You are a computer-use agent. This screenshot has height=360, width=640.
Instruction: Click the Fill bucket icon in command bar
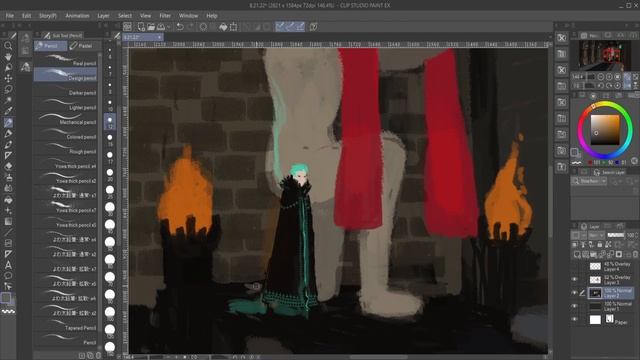coord(223,27)
